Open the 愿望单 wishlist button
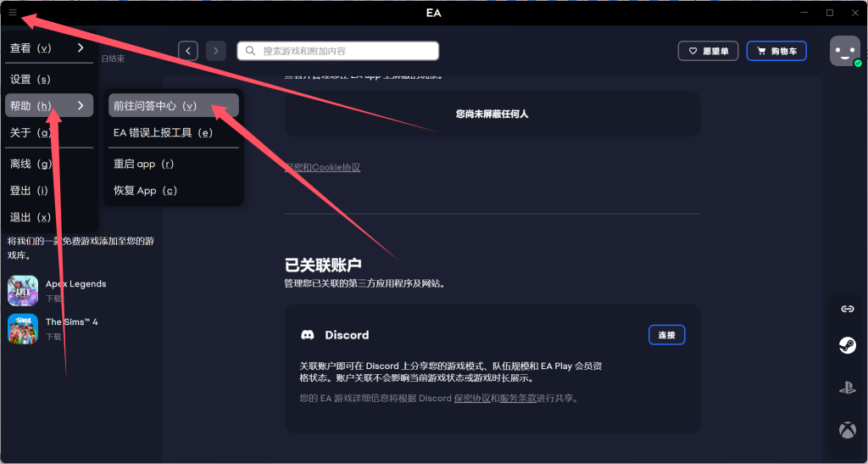The image size is (868, 464). click(708, 51)
